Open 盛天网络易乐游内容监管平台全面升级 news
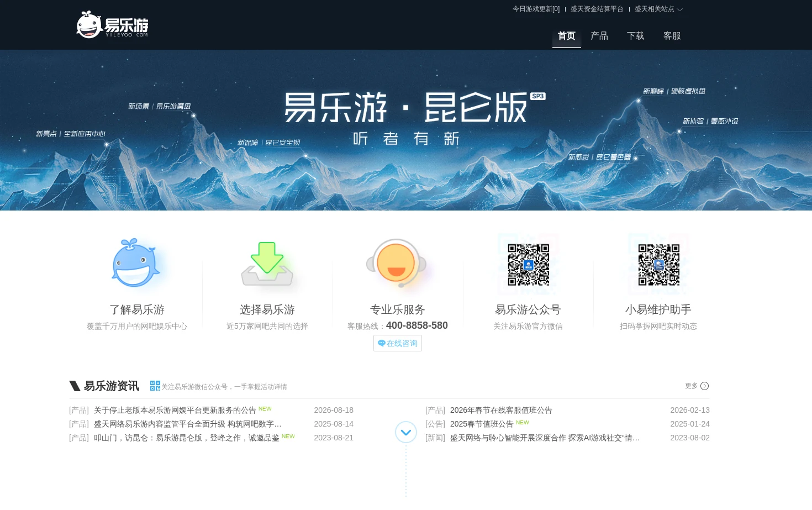This screenshot has width=812, height=510. click(188, 424)
